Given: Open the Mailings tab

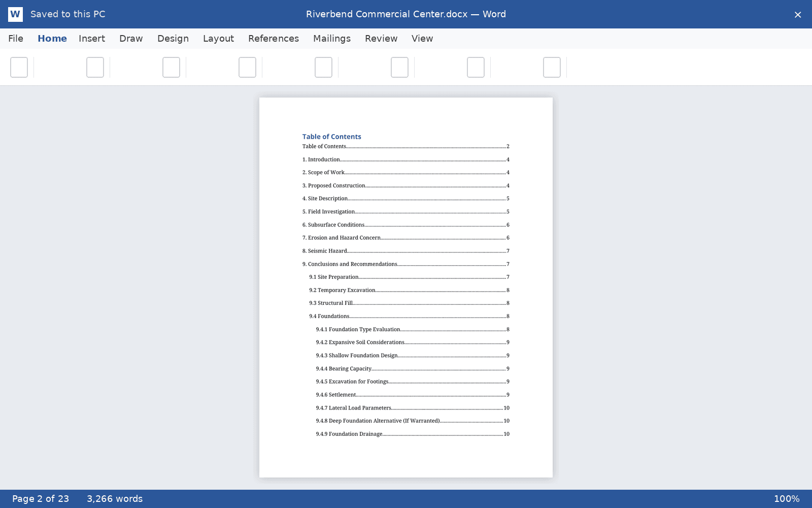Looking at the screenshot, I should (x=332, y=39).
